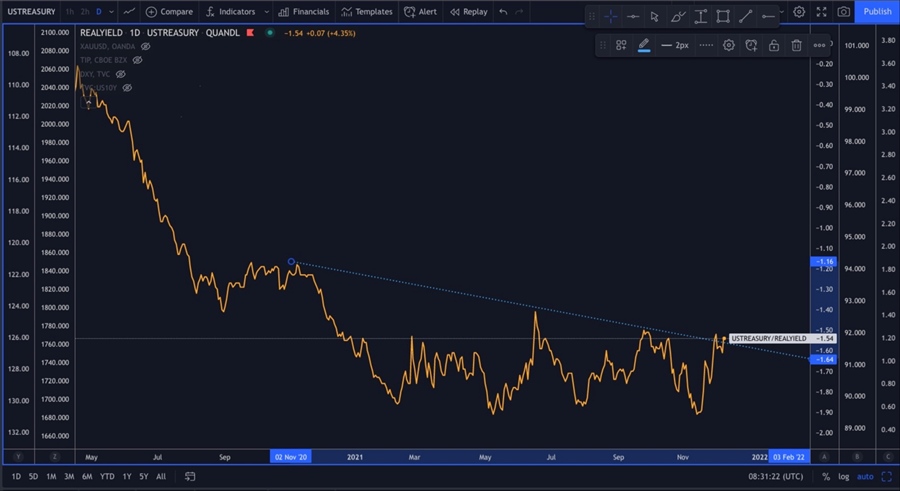Viewport: 900px width, 491px height.
Task: Open the Financials menu
Action: click(303, 12)
